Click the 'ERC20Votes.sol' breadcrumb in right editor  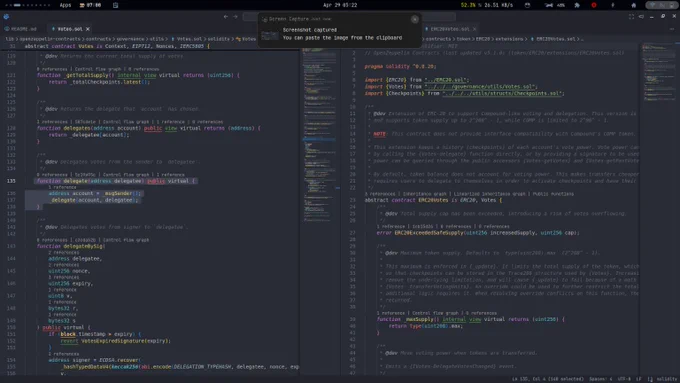coord(556,39)
